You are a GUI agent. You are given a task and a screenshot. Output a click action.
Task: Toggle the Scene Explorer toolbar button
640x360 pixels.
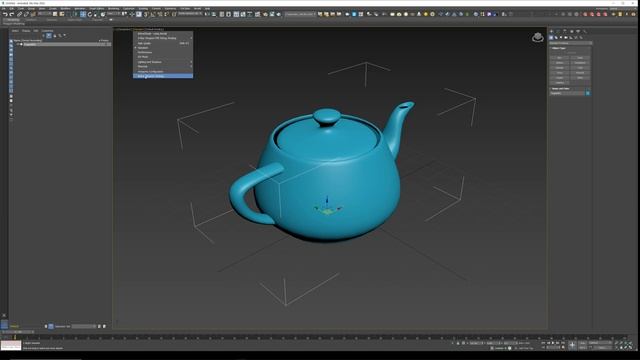coord(222,14)
